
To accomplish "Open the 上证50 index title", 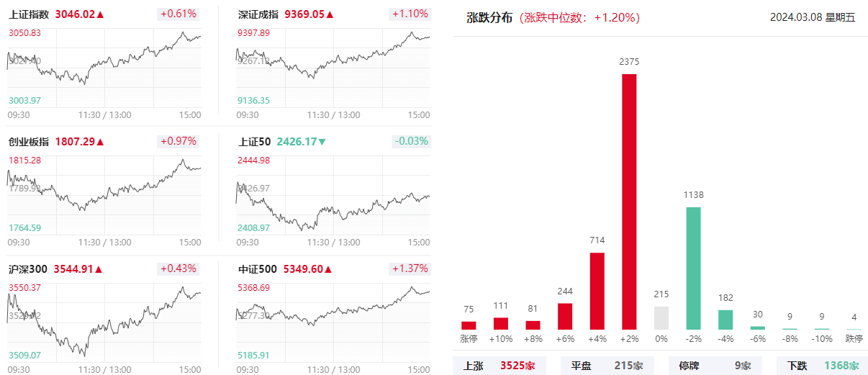I will pyautogui.click(x=255, y=142).
